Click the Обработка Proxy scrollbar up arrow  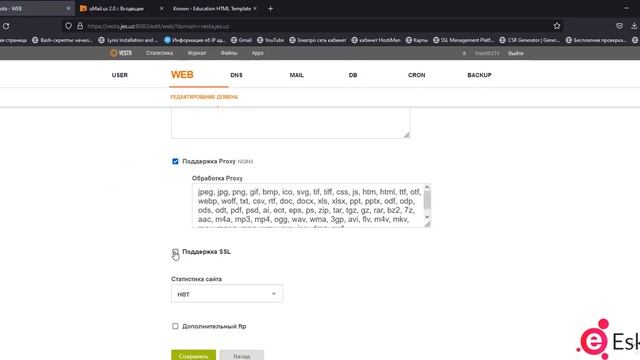pyautogui.click(x=427, y=188)
